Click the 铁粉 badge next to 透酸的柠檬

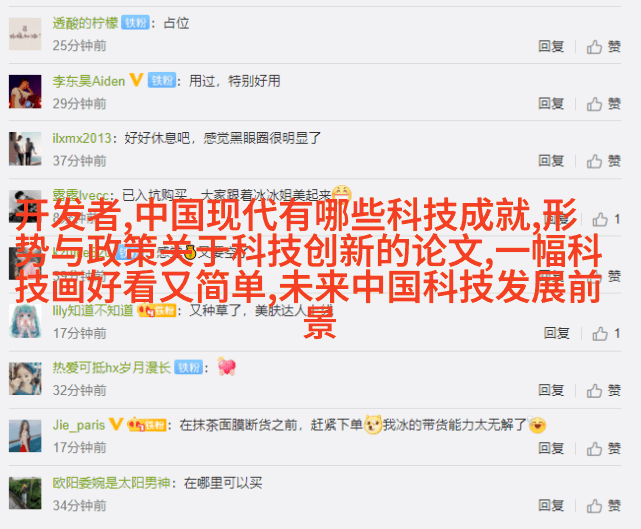pyautogui.click(x=135, y=23)
